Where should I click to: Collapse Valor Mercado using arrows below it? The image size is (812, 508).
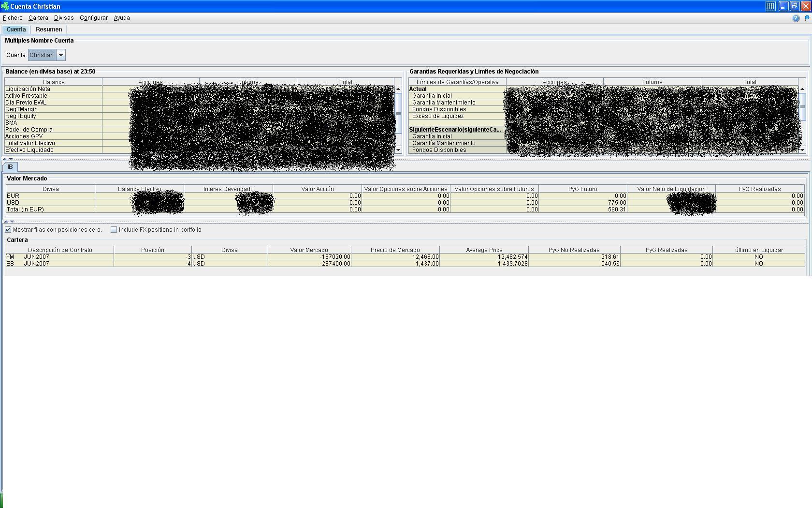click(6, 221)
